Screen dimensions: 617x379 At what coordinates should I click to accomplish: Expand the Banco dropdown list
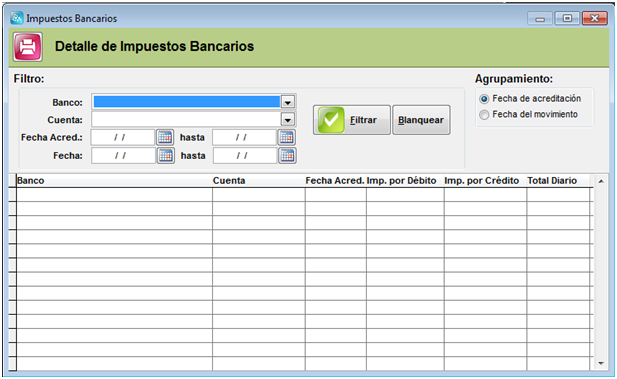coord(288,102)
